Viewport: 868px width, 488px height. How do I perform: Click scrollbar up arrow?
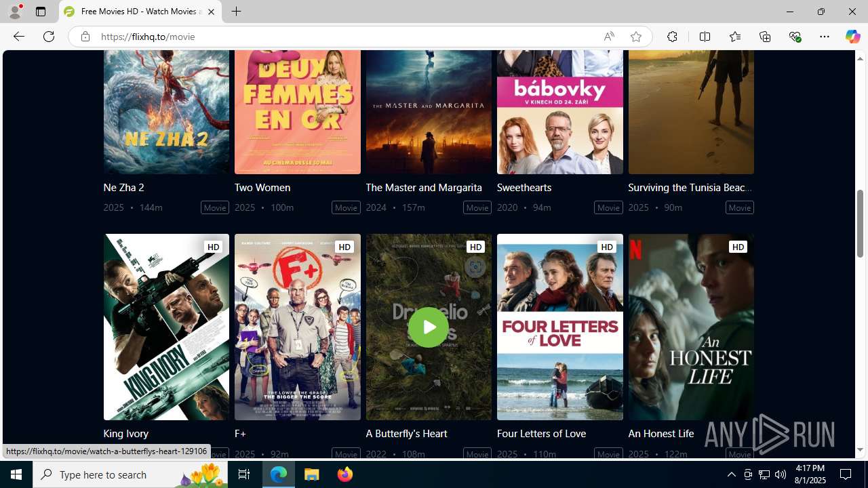(x=860, y=58)
